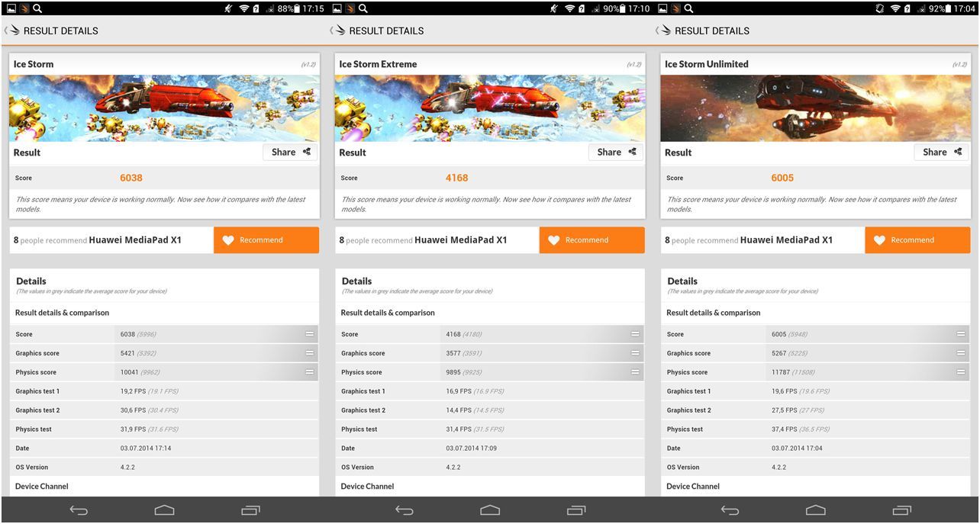Share the Ice Storm Extreme result
Screen dimensions: 980x524
tap(616, 152)
